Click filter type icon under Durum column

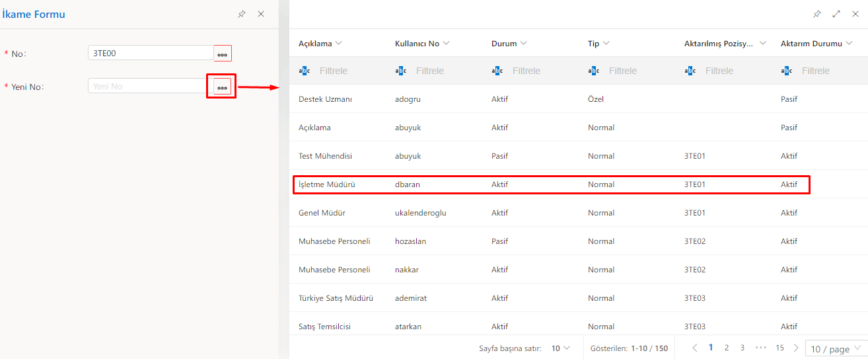tap(497, 71)
